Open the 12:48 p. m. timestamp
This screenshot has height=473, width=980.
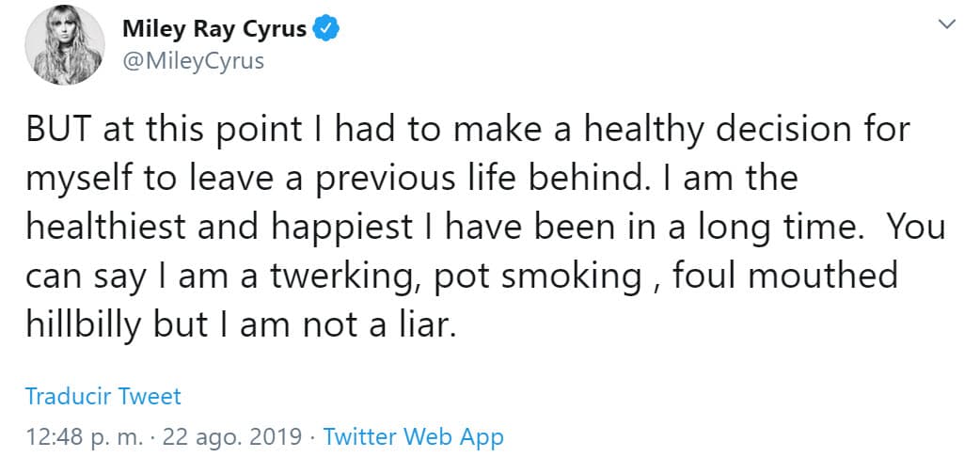(x=83, y=437)
